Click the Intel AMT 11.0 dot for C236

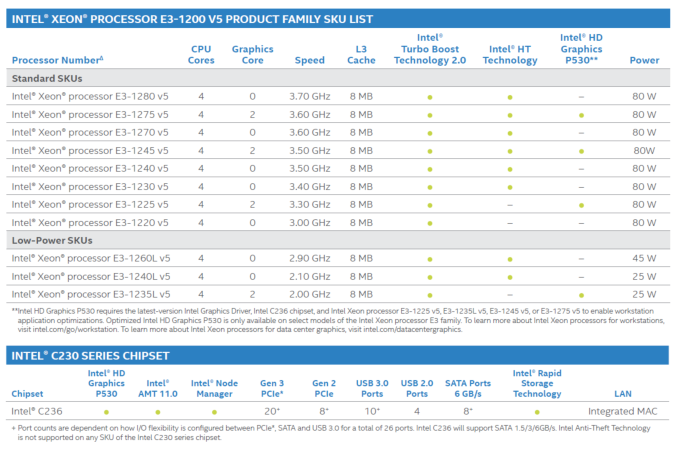(158, 412)
